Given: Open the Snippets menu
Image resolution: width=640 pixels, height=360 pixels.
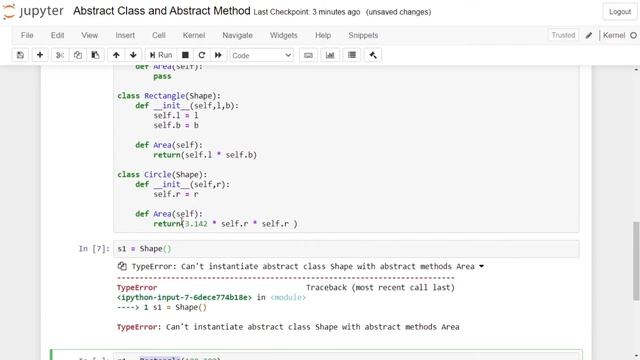Looking at the screenshot, I should (363, 36).
